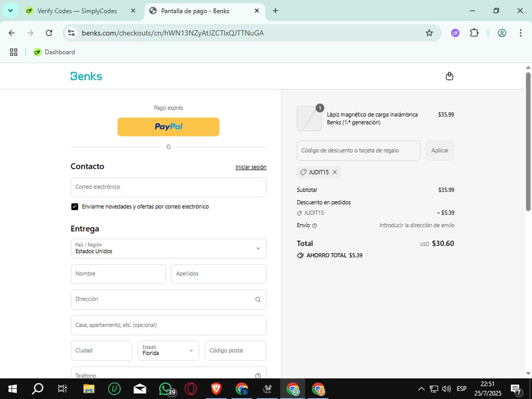Click into the Nombre field
The image size is (532, 399).
pyautogui.click(x=118, y=274)
